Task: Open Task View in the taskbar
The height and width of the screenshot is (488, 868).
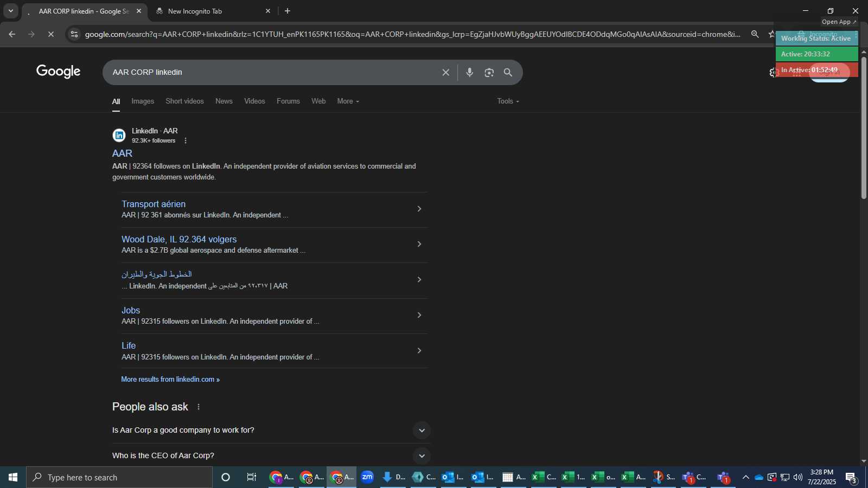Action: click(x=252, y=477)
